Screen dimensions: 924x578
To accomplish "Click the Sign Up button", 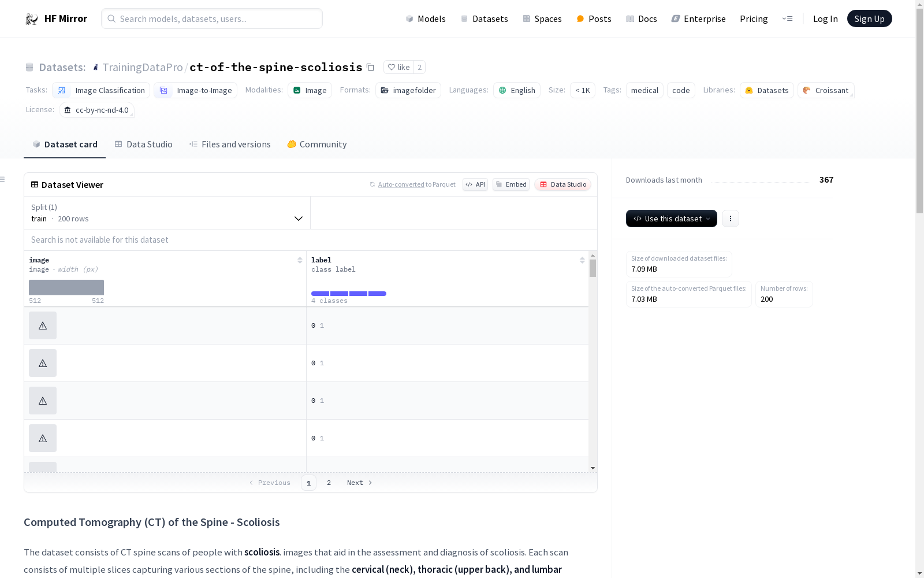I will [869, 18].
